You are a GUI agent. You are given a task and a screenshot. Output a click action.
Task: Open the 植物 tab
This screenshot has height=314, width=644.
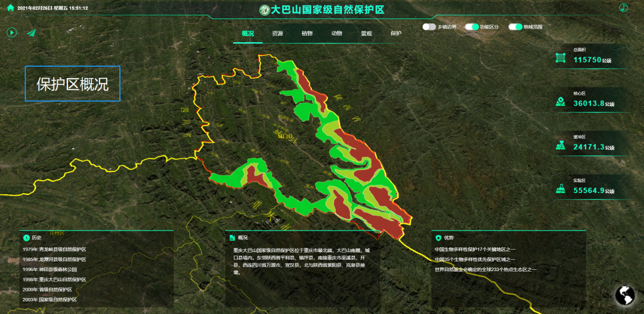pyautogui.click(x=307, y=33)
